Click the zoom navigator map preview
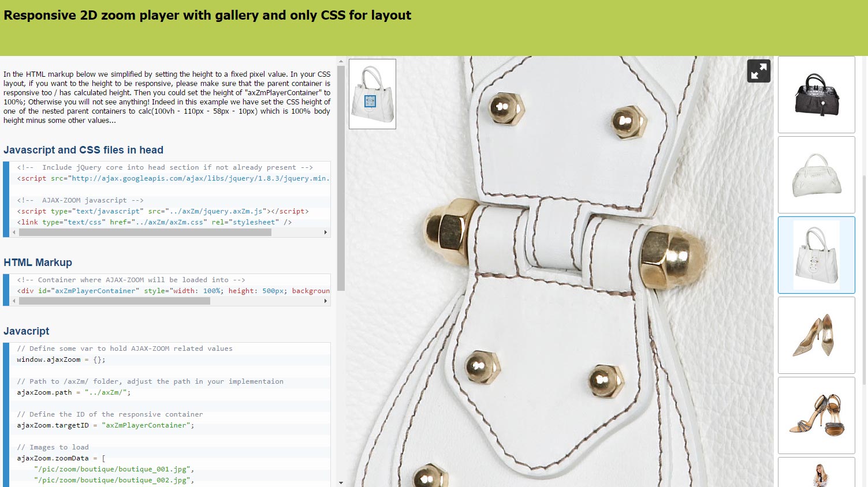The image size is (868, 487). [372, 94]
